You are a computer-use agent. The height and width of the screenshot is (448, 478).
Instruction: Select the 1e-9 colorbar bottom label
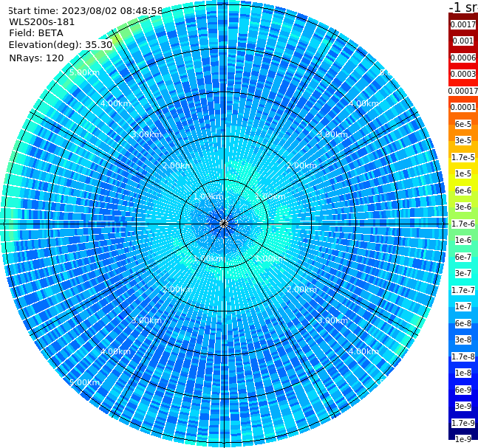pos(463,439)
